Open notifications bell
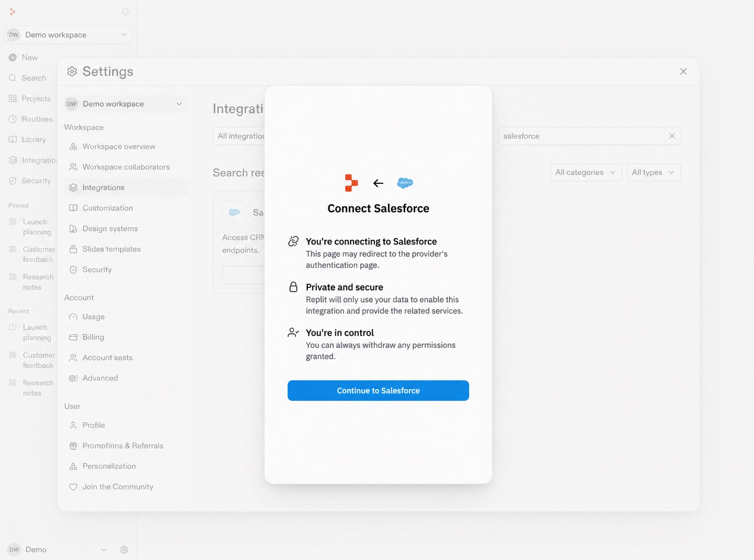 pos(125,11)
